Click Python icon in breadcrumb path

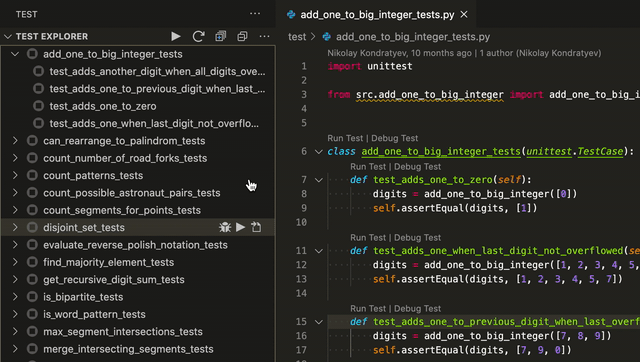327,37
